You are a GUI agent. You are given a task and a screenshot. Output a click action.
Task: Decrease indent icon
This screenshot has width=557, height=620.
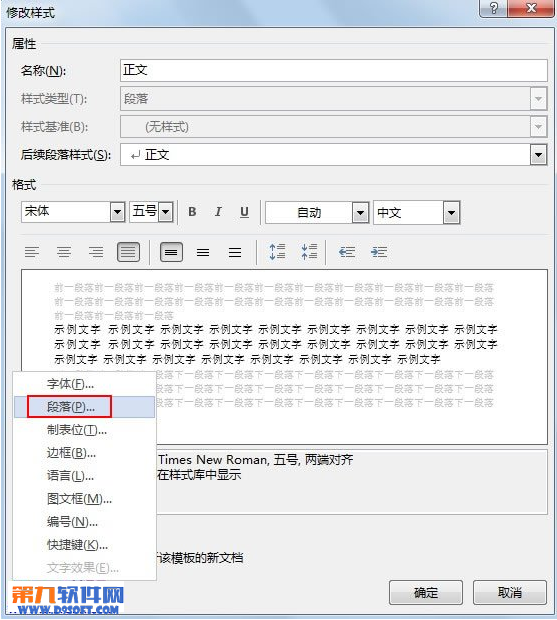(347, 252)
